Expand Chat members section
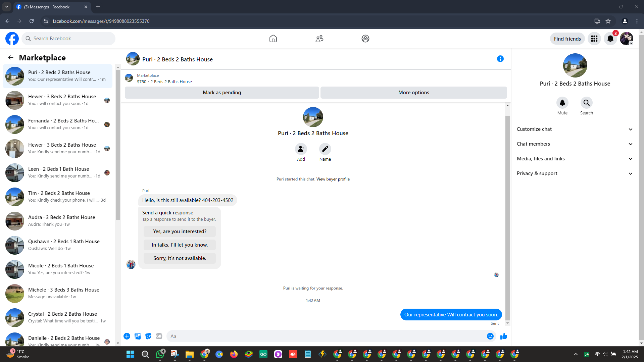644x362 pixels. (x=575, y=144)
